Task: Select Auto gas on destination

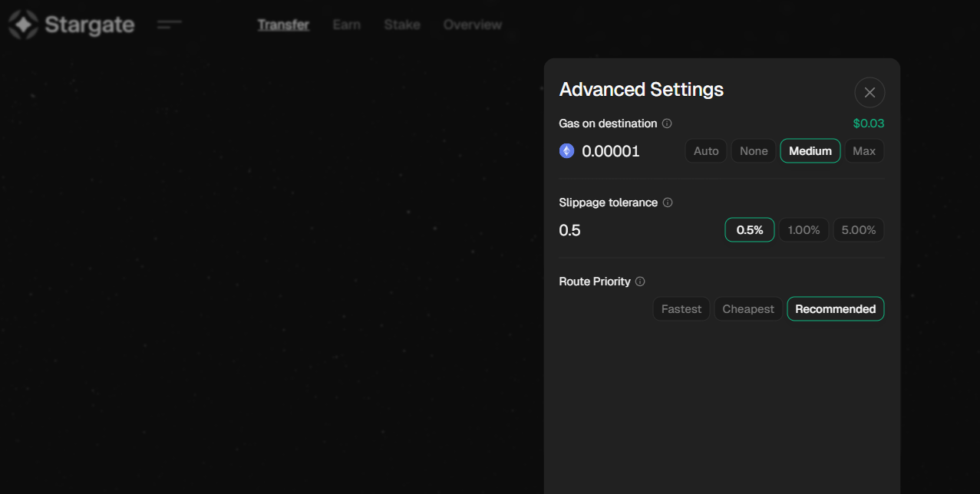Action: coord(705,151)
